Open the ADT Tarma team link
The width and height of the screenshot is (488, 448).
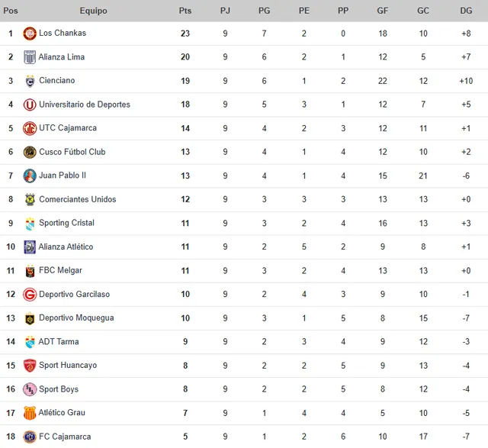point(59,342)
